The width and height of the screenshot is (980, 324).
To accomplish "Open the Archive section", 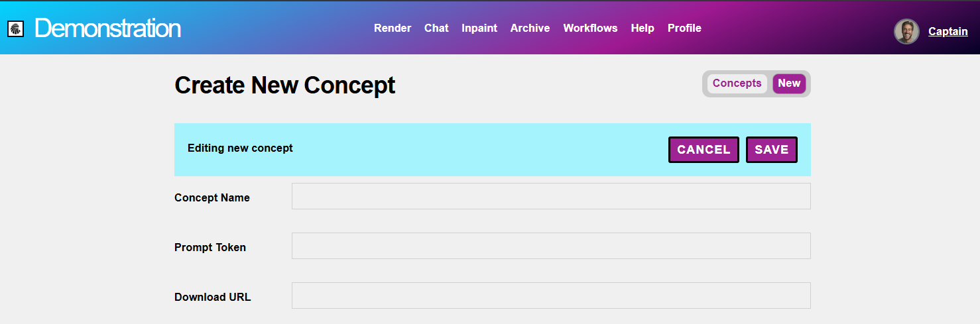I will click(x=530, y=28).
